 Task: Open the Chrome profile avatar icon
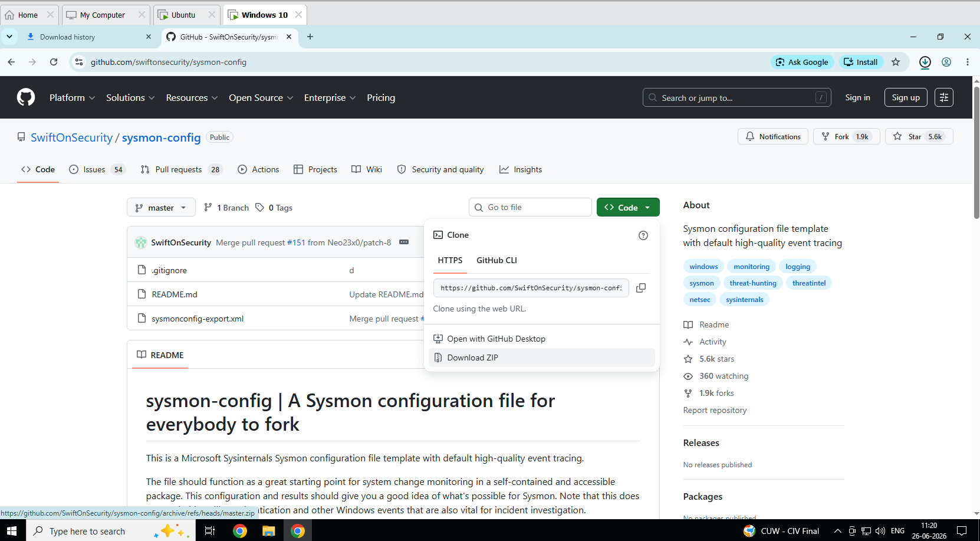tap(946, 62)
